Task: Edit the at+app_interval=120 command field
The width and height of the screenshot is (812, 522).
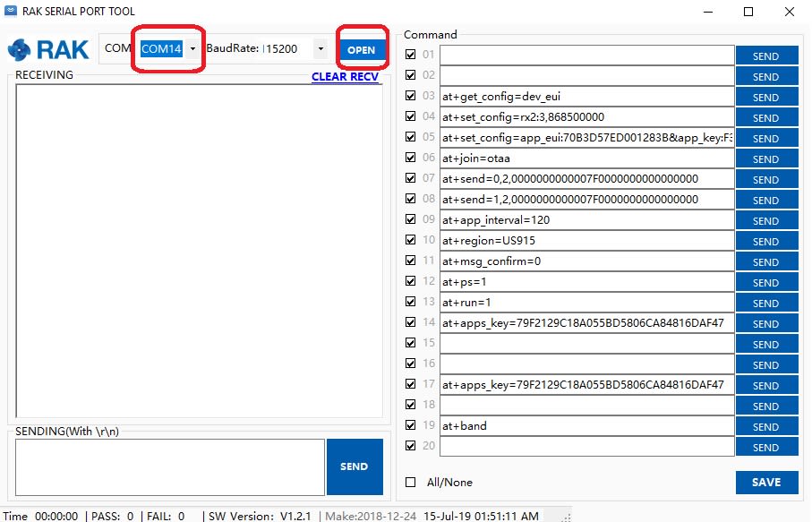Action: point(586,219)
